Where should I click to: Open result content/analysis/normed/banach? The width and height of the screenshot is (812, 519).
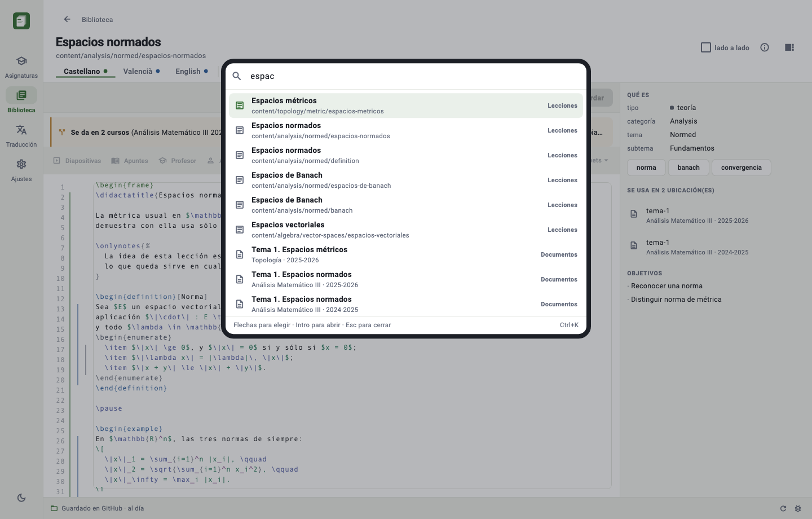pos(406,205)
